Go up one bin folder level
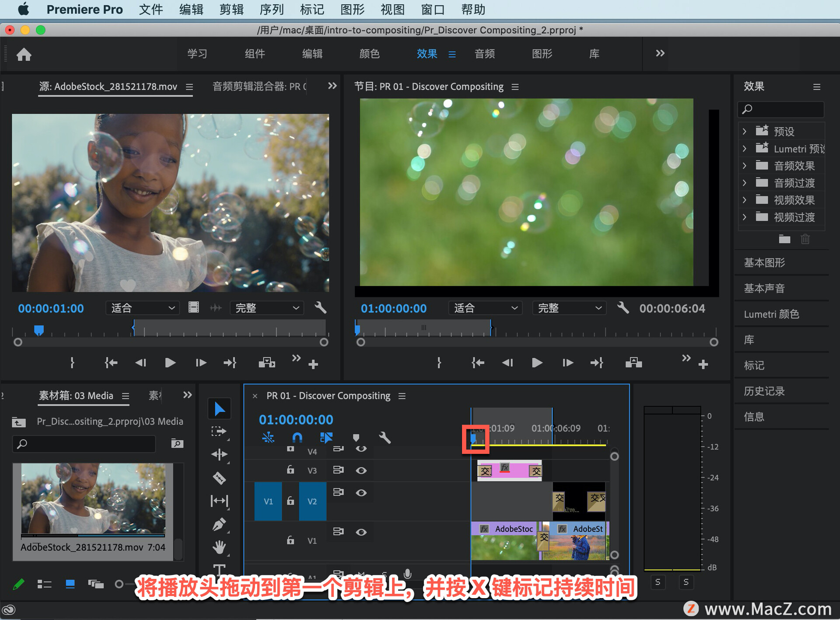The image size is (840, 620). (x=18, y=422)
